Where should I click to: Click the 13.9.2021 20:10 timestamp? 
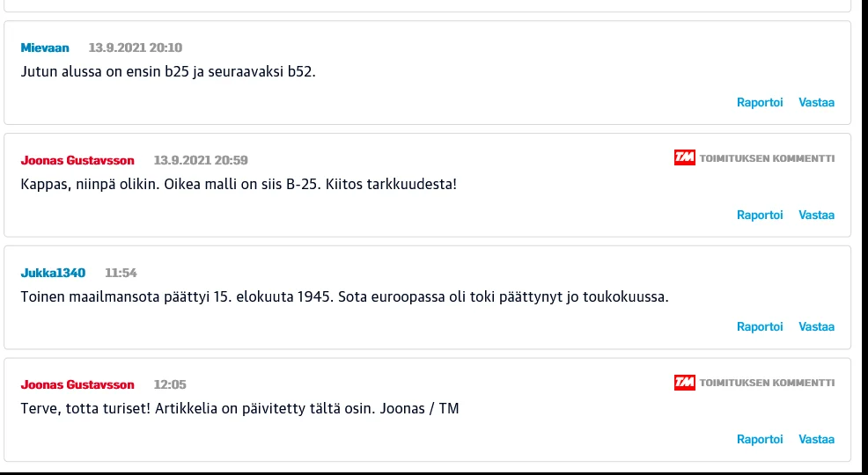pos(136,47)
